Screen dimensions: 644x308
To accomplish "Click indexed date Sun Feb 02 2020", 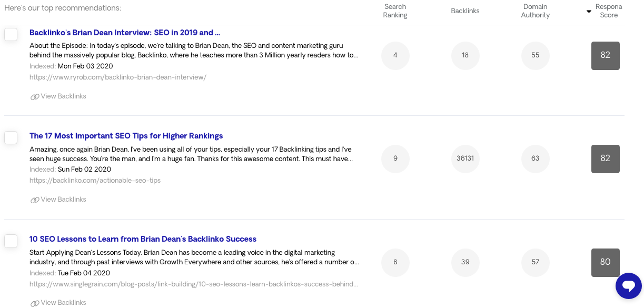I will (84, 170).
